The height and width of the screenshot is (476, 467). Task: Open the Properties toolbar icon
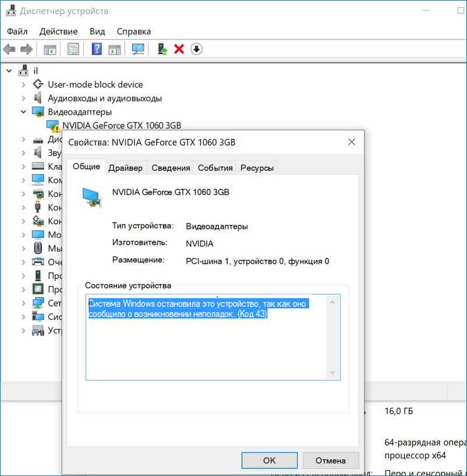73,49
